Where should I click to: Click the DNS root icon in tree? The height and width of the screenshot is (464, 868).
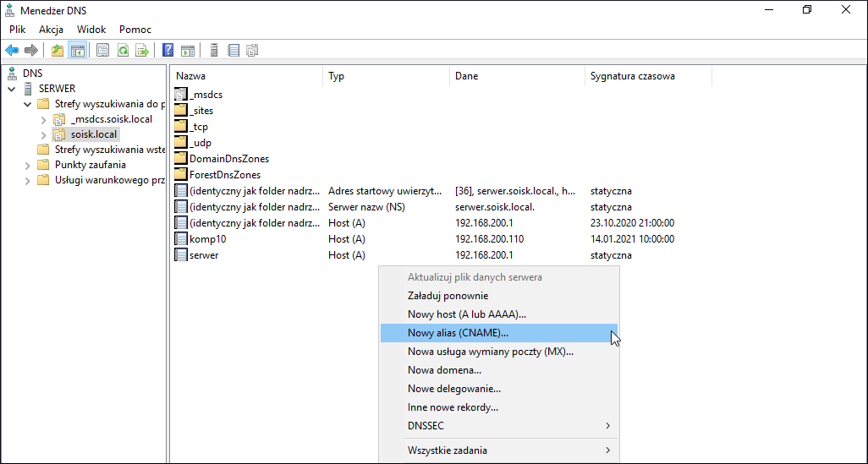point(12,73)
